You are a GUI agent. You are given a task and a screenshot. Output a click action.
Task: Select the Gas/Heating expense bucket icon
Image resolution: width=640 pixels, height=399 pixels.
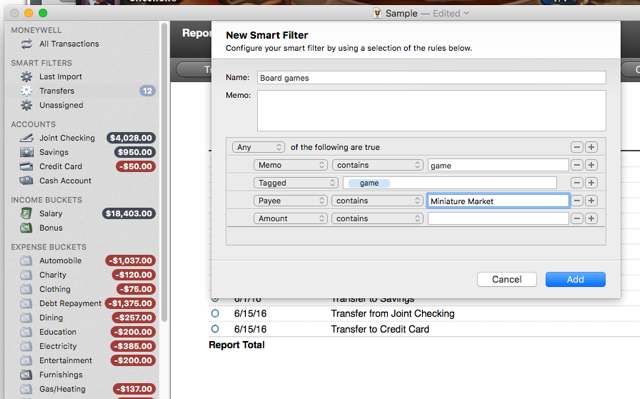(26, 389)
